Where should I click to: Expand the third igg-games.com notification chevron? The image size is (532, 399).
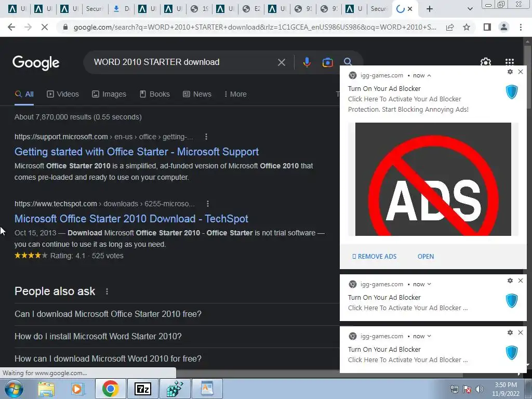[429, 336]
